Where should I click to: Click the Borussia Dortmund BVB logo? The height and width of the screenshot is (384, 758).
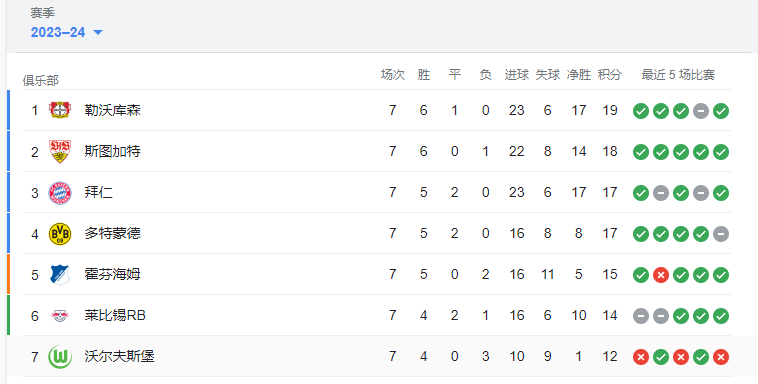[60, 234]
